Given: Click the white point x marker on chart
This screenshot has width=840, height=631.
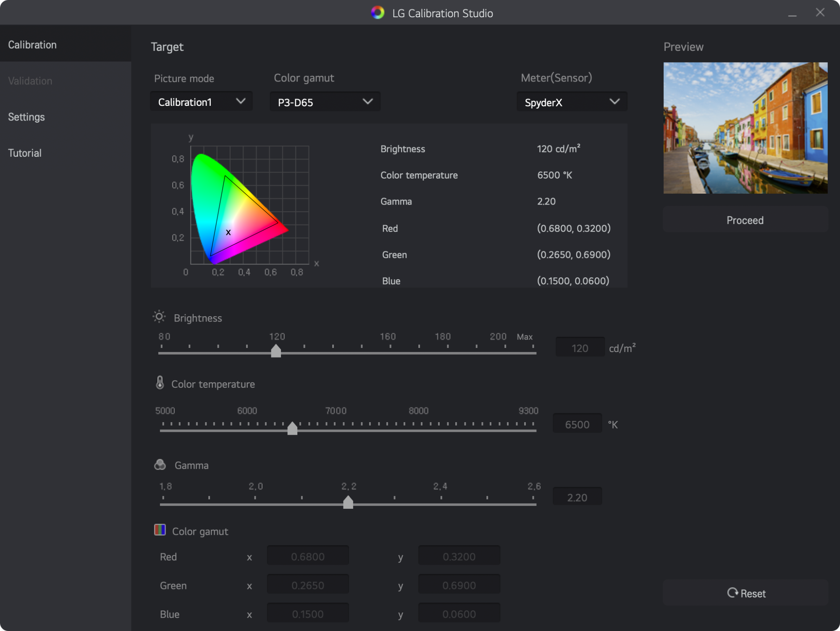Looking at the screenshot, I should point(228,232).
